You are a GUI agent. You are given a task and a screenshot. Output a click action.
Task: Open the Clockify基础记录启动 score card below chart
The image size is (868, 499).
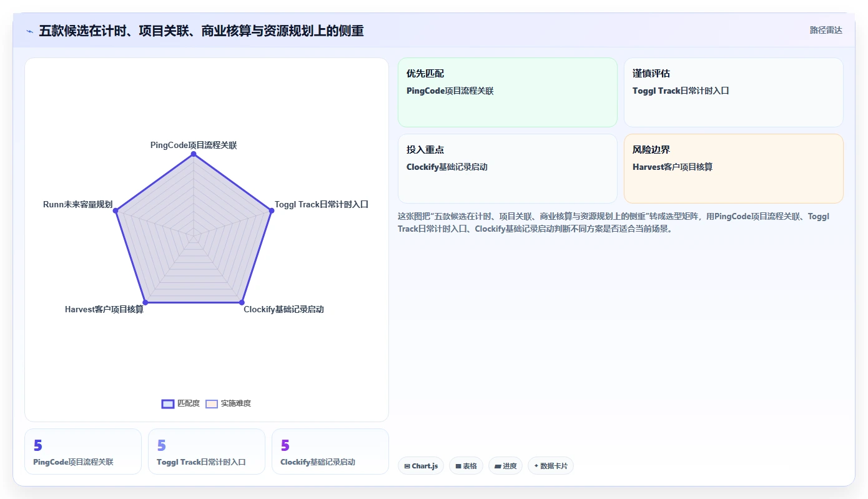click(x=330, y=452)
